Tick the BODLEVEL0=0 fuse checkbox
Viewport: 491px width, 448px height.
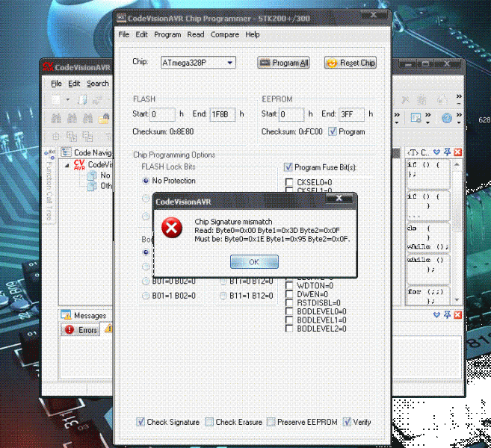point(289,311)
